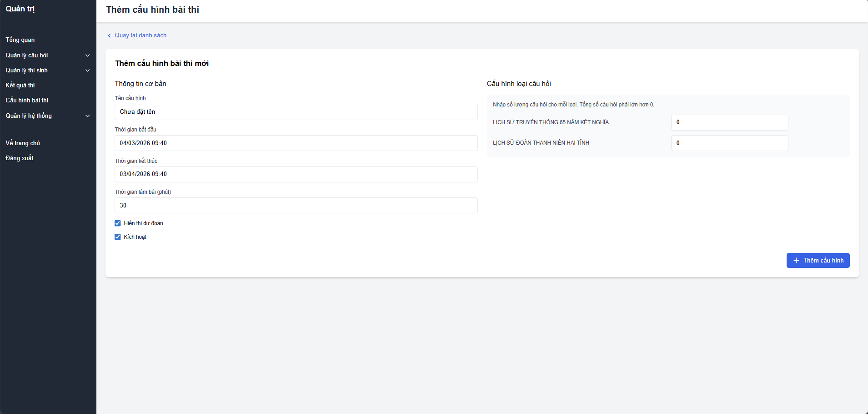
Task: Expand the Quản lý câu hỏi menu chevron
Action: [87, 56]
